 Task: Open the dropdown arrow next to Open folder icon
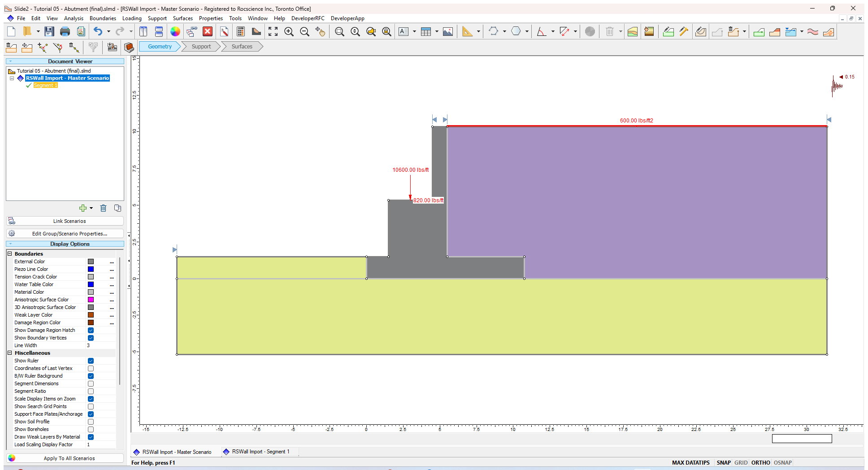point(38,31)
